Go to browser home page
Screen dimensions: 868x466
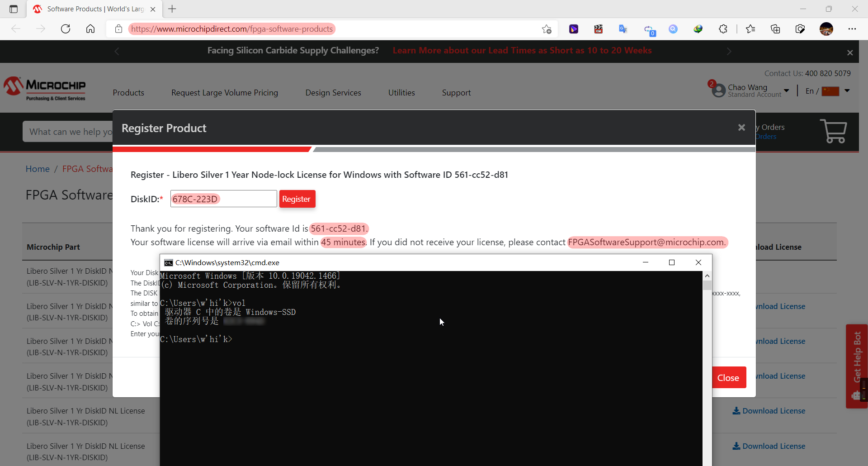click(x=90, y=29)
